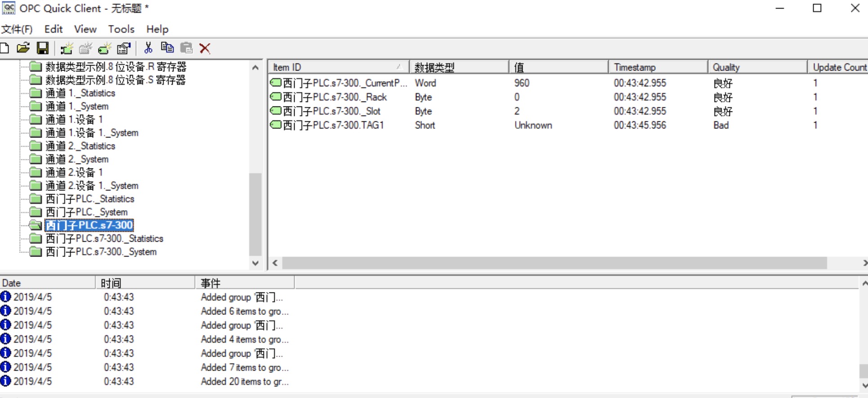The width and height of the screenshot is (868, 398).
Task: Select the highlighted 西门子PLC.s7-300 group
Action: [x=89, y=225]
